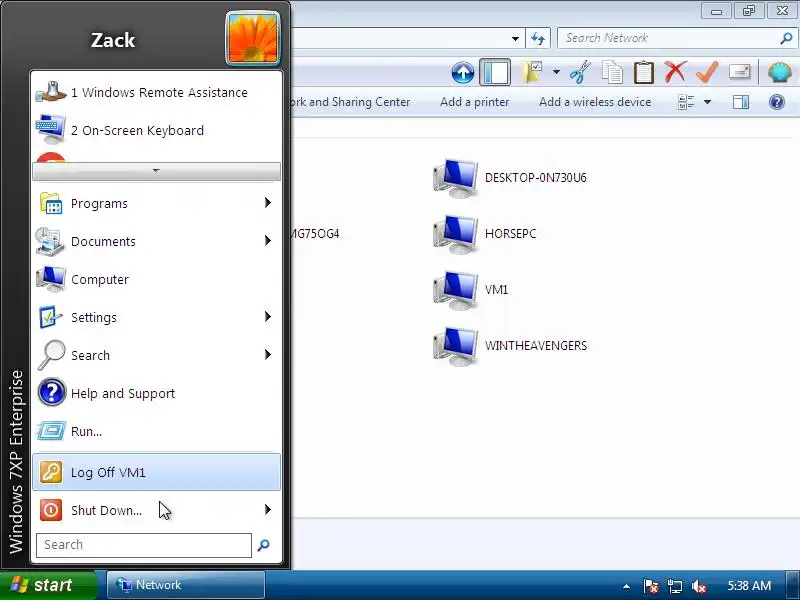This screenshot has height=600, width=800.
Task: Click the blue Help icon in Network window
Action: tap(777, 102)
